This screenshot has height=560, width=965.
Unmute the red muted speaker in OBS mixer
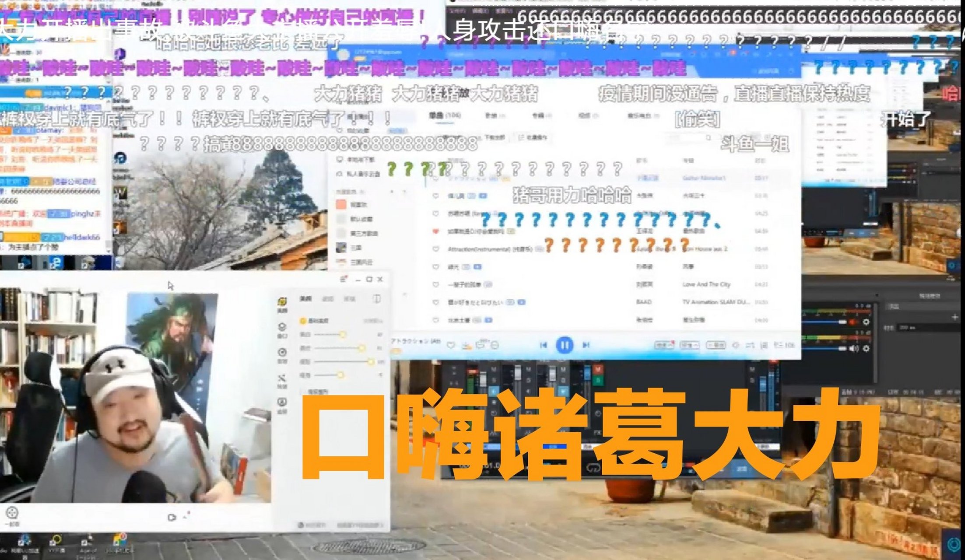[853, 322]
